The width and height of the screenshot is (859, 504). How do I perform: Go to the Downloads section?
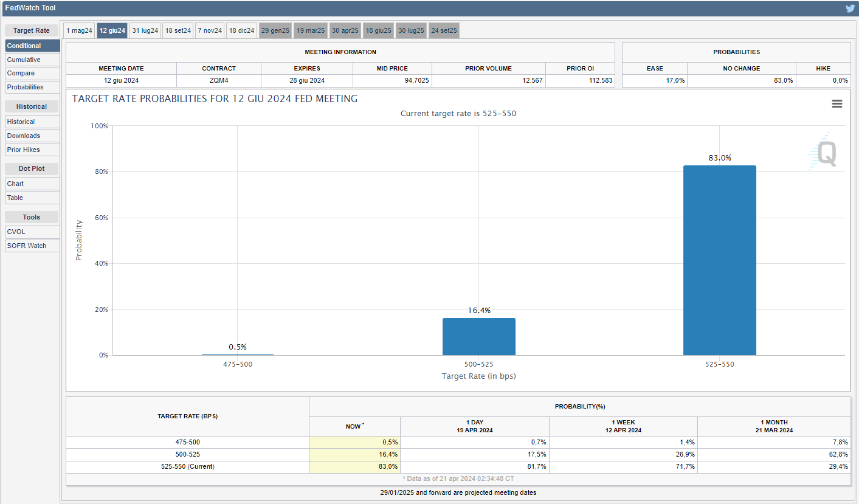[x=32, y=136]
